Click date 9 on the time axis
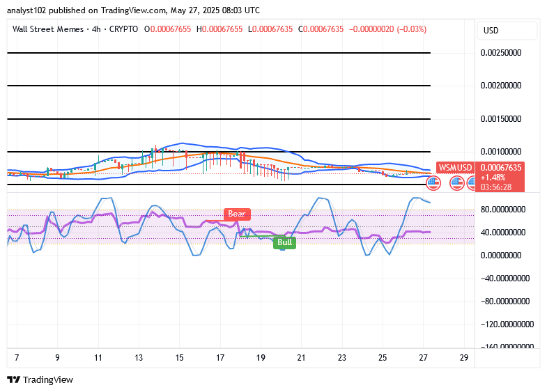 point(57,358)
